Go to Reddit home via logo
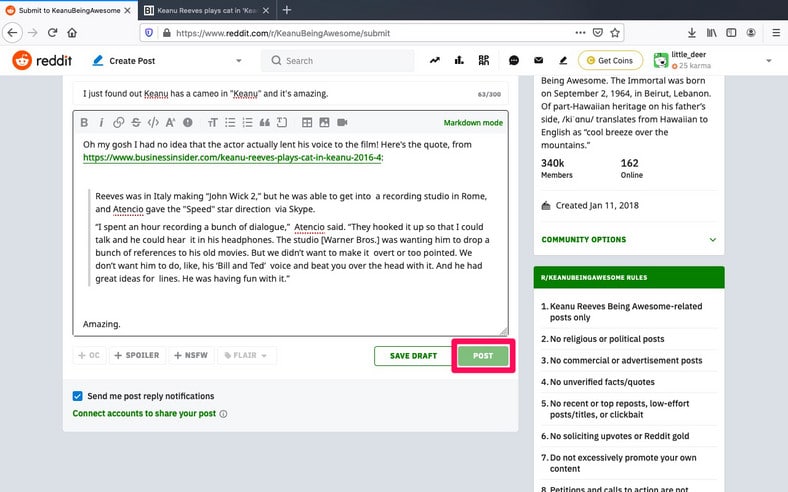Screen dimensions: 788x492 pos(42,60)
